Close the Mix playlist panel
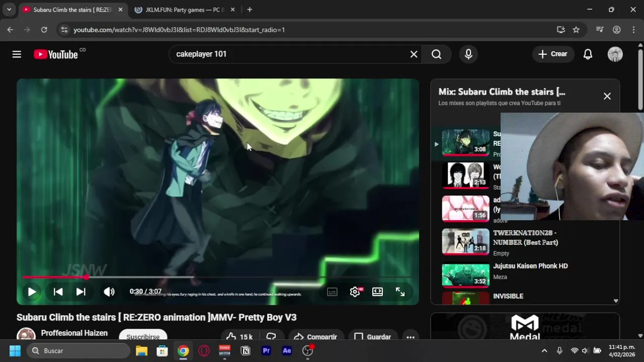 point(607,96)
